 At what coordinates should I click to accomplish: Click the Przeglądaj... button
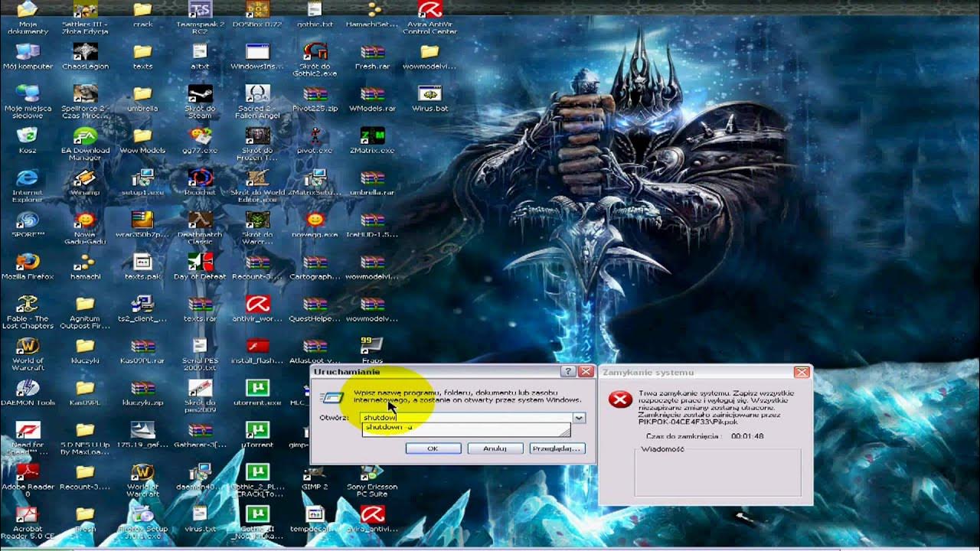click(557, 448)
